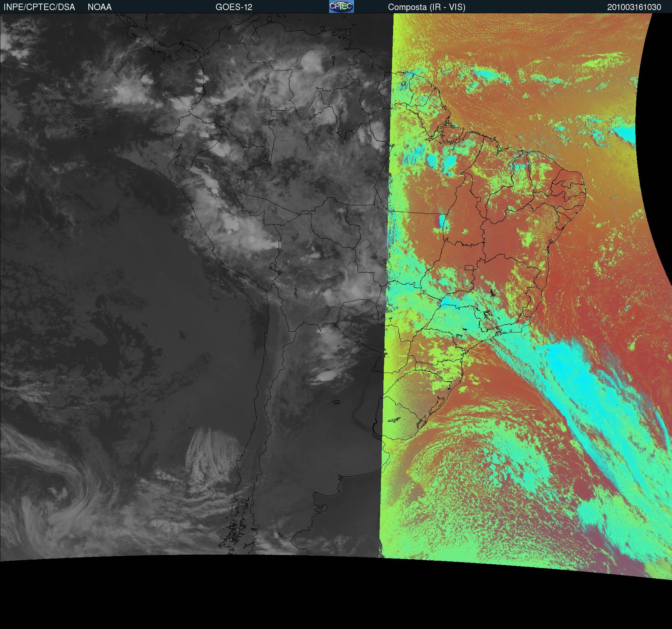Select the GOES-12 satellite label

click(x=234, y=7)
